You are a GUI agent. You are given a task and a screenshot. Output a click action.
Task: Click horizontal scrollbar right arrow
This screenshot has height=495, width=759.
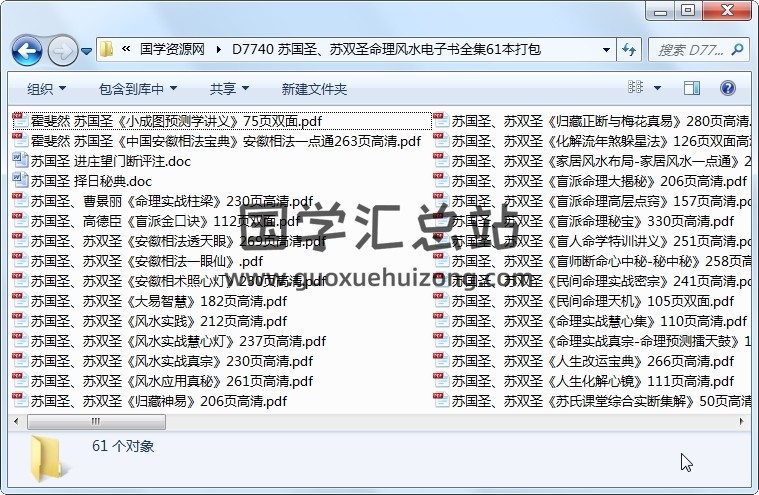click(741, 421)
